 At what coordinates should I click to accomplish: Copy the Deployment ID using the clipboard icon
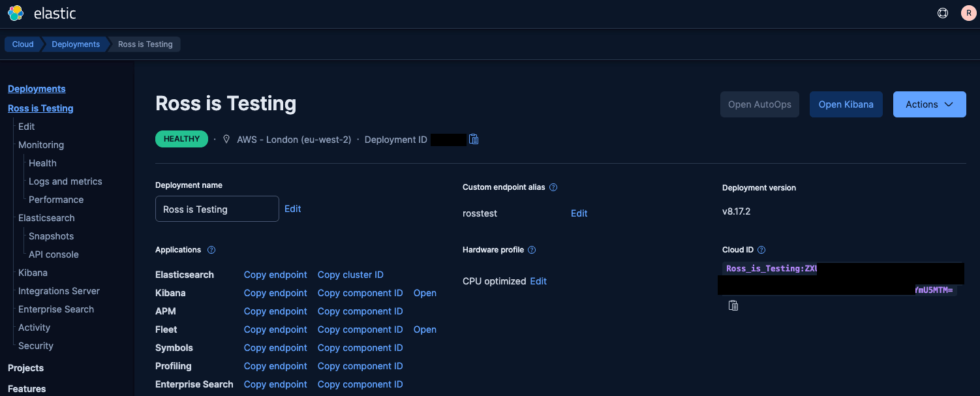click(474, 139)
